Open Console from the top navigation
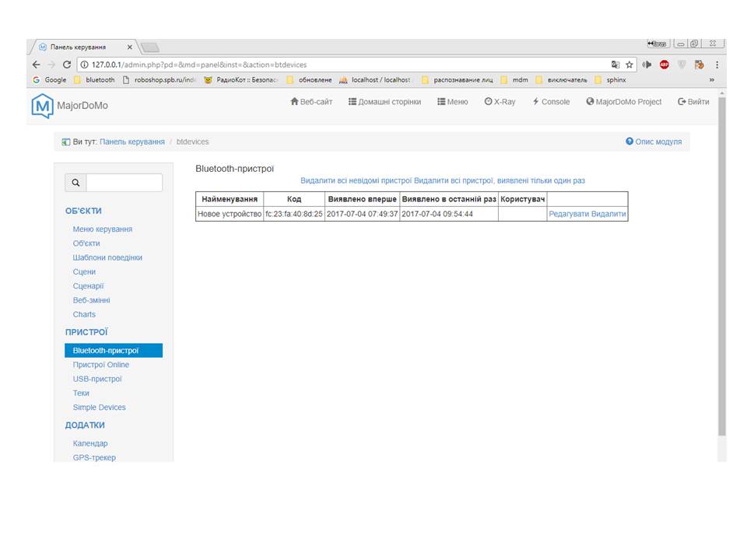Viewport: 747px width, 560px height. pyautogui.click(x=551, y=101)
